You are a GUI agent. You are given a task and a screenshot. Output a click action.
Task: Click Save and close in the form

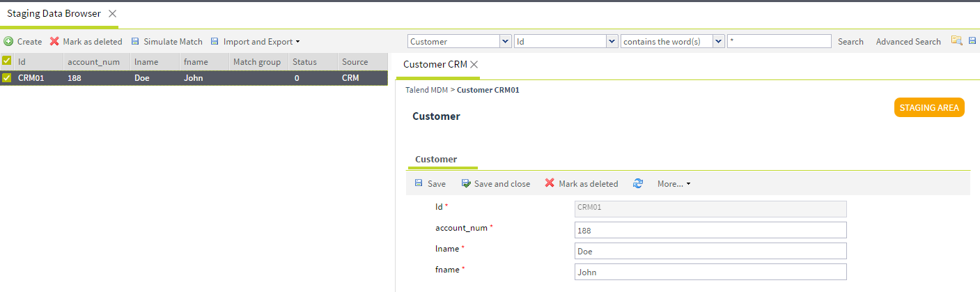(x=495, y=184)
